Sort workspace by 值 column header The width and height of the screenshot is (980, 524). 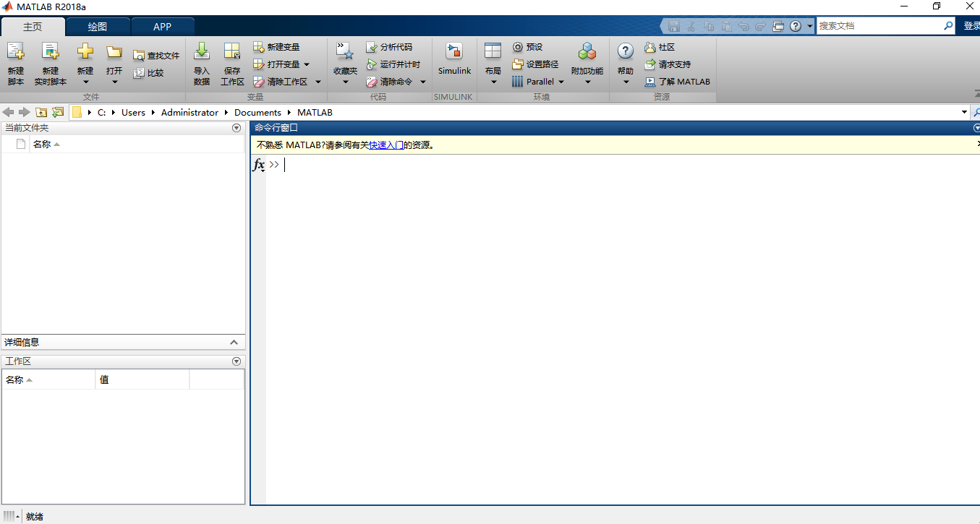click(142, 379)
